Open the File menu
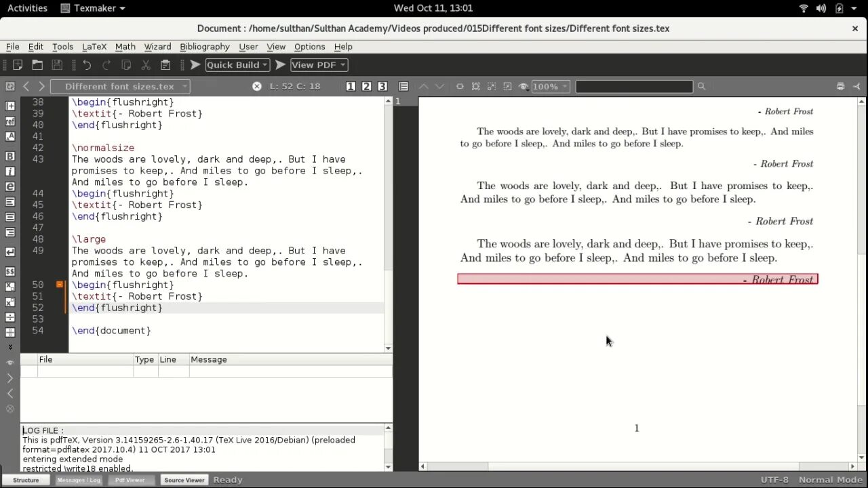 tap(12, 47)
